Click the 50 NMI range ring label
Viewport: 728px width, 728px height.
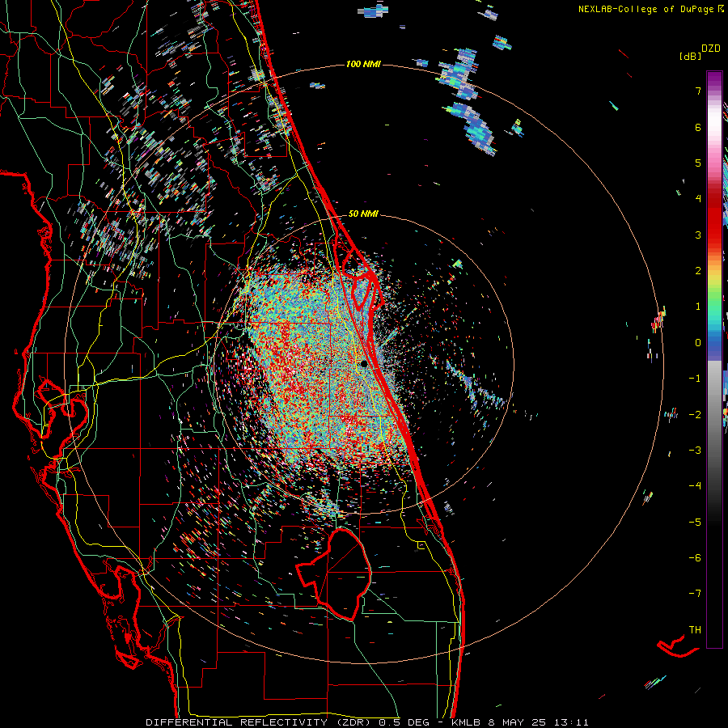[x=363, y=214]
